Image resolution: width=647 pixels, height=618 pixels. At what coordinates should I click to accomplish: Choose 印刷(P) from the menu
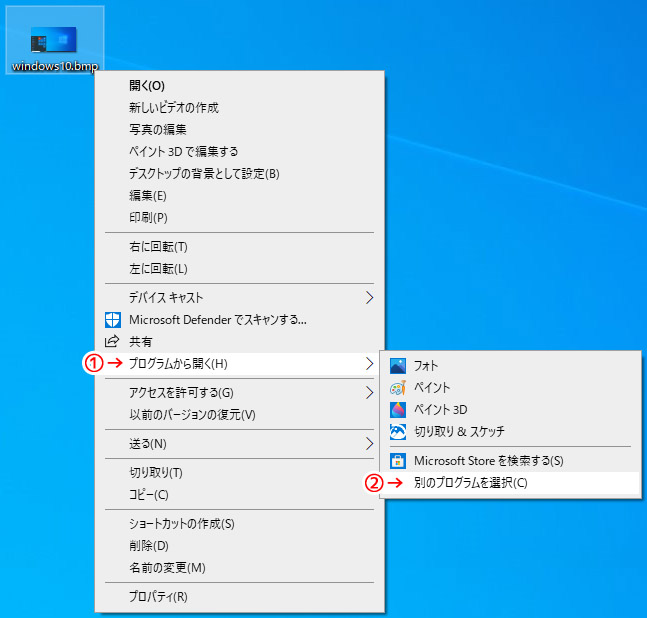click(239, 217)
